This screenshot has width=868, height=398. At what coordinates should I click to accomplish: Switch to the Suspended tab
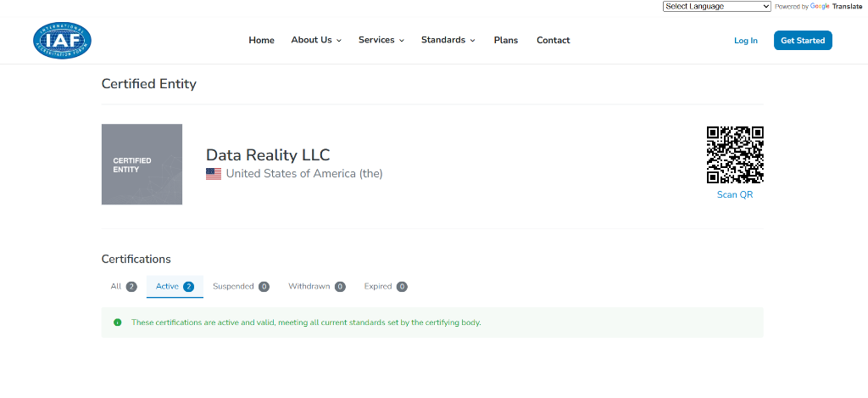pos(241,287)
